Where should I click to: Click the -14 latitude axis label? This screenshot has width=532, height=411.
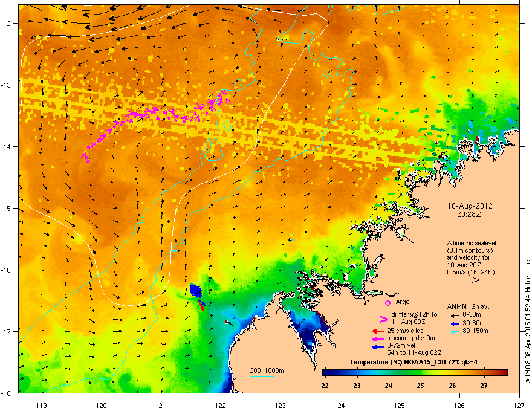click(7, 146)
